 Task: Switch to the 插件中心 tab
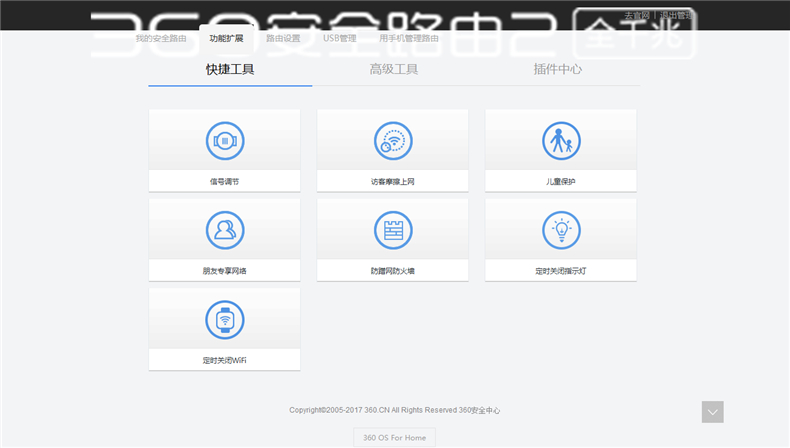click(x=558, y=70)
